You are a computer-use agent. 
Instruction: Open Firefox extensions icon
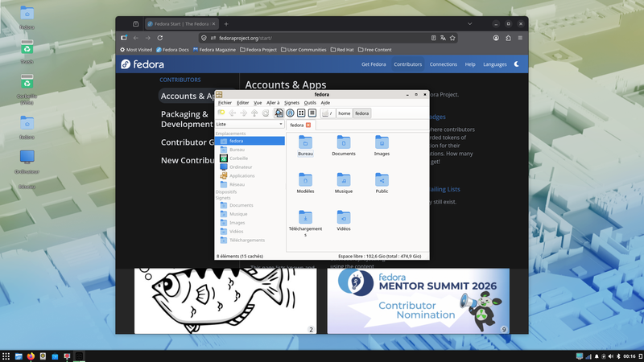[508, 38]
